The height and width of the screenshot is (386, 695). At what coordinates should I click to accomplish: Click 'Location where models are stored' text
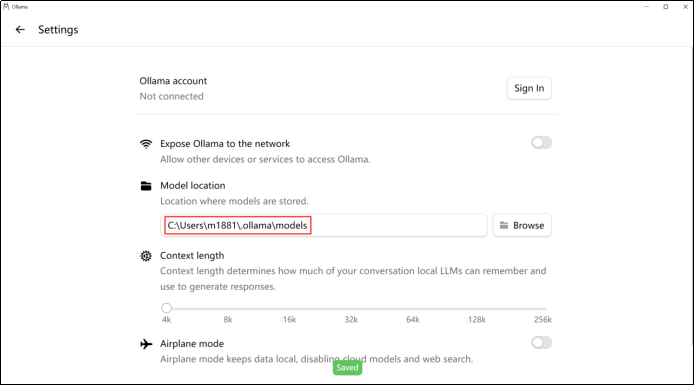[x=234, y=201]
